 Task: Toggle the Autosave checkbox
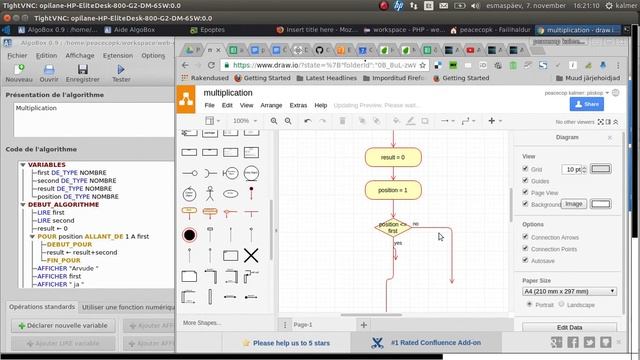525,260
